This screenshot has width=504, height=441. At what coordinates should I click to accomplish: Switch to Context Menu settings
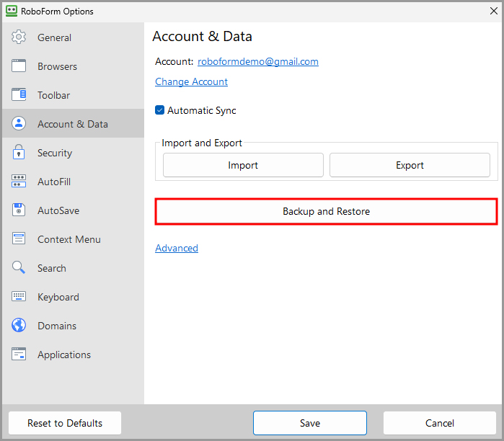click(73, 239)
